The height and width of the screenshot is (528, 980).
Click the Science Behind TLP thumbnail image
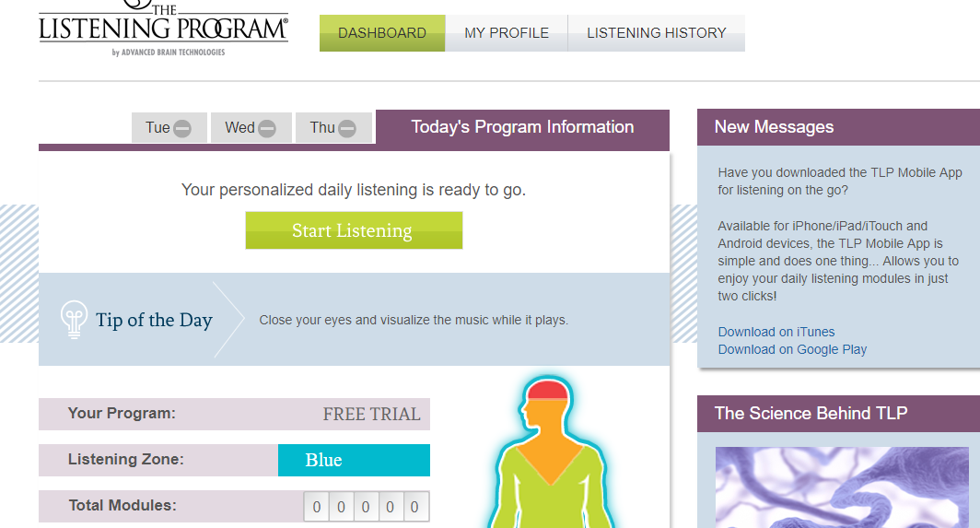842,487
